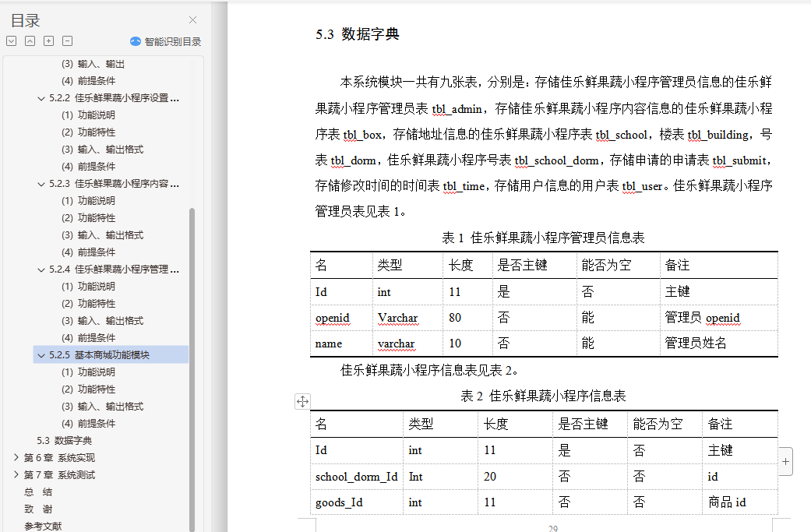Click the sentence 佳乐鲜果蔬小程序信息表见表 2
This screenshot has width=811, height=532.
tap(428, 370)
